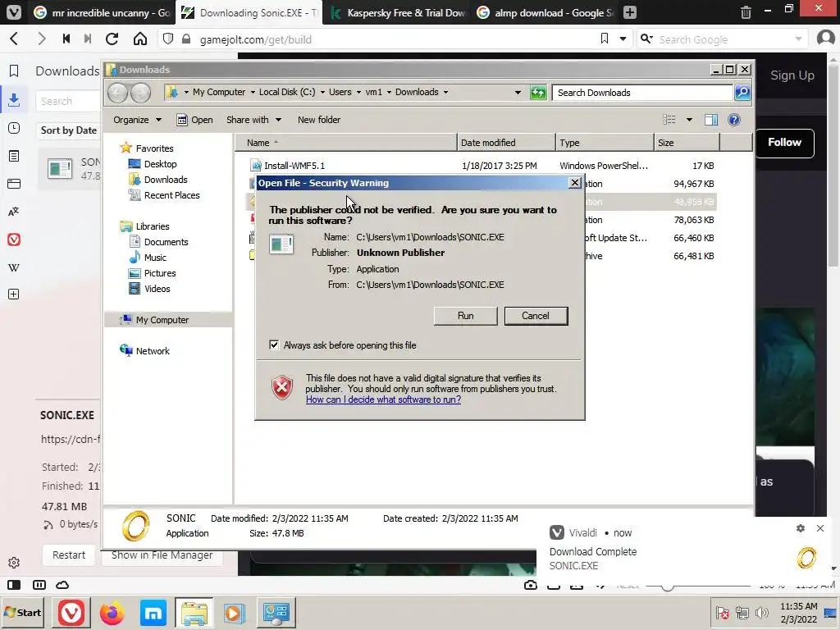The image size is (840, 630).
Task: Refresh the Downloads folder view
Action: coord(538,93)
